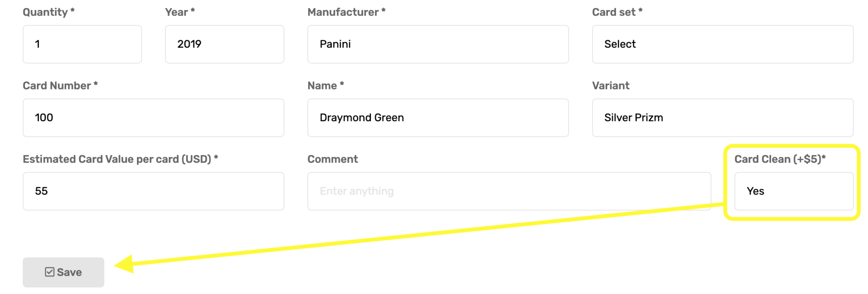The height and width of the screenshot is (294, 868).
Task: Click the Estimated Card Value input showing 55
Action: [153, 191]
